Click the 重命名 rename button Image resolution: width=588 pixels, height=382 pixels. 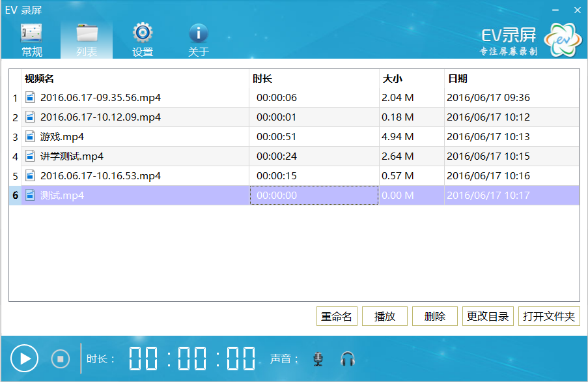pos(337,316)
